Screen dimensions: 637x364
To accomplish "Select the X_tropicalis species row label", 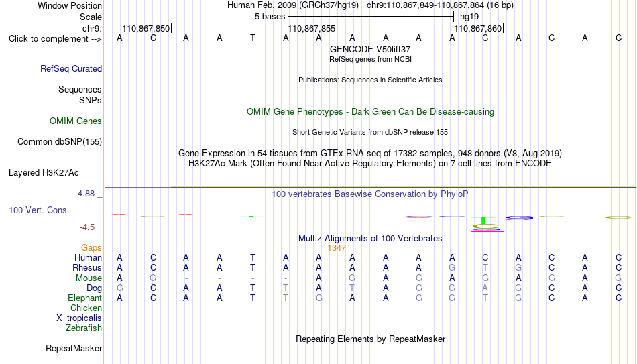I will click(x=79, y=318).
